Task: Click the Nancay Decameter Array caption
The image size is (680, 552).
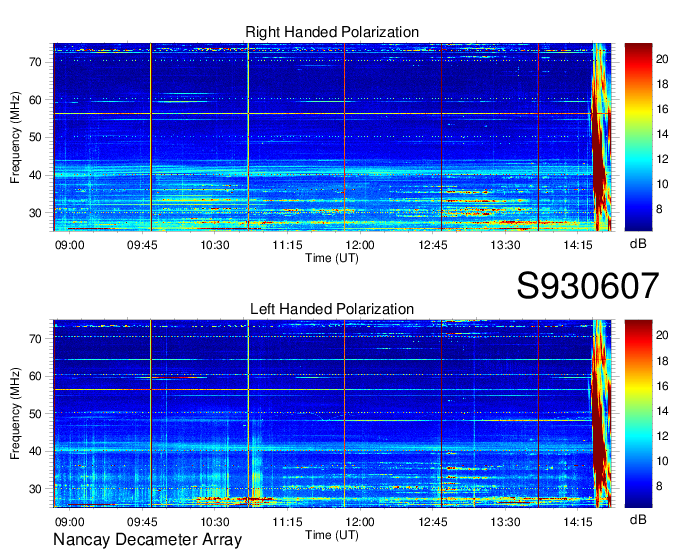Action: pos(147,540)
